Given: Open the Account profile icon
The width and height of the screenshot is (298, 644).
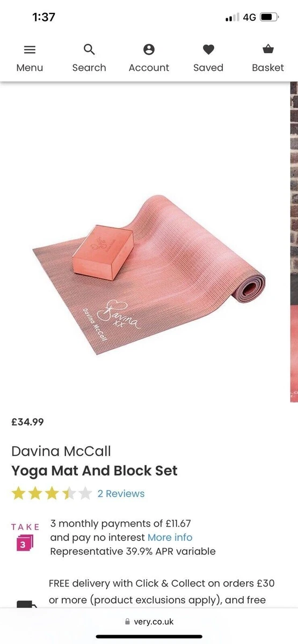Looking at the screenshot, I should [x=149, y=50].
